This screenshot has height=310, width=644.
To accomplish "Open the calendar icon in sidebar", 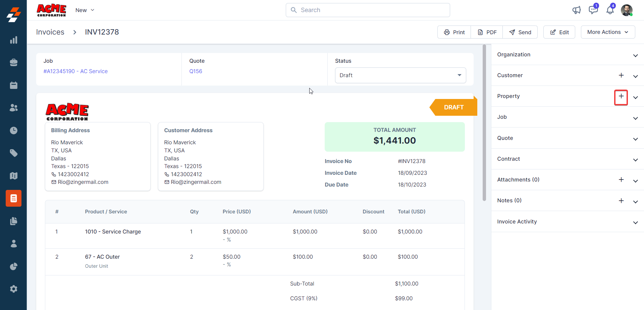I will tap(13, 85).
